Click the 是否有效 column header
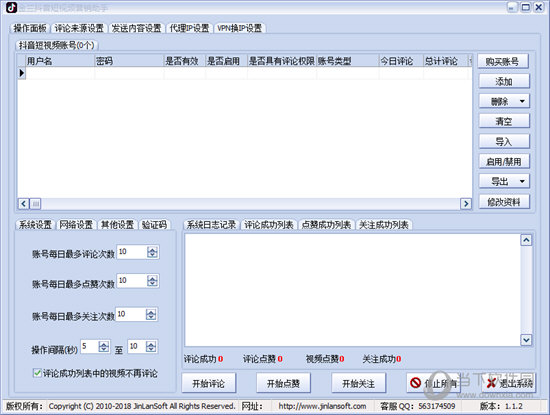 pos(185,61)
